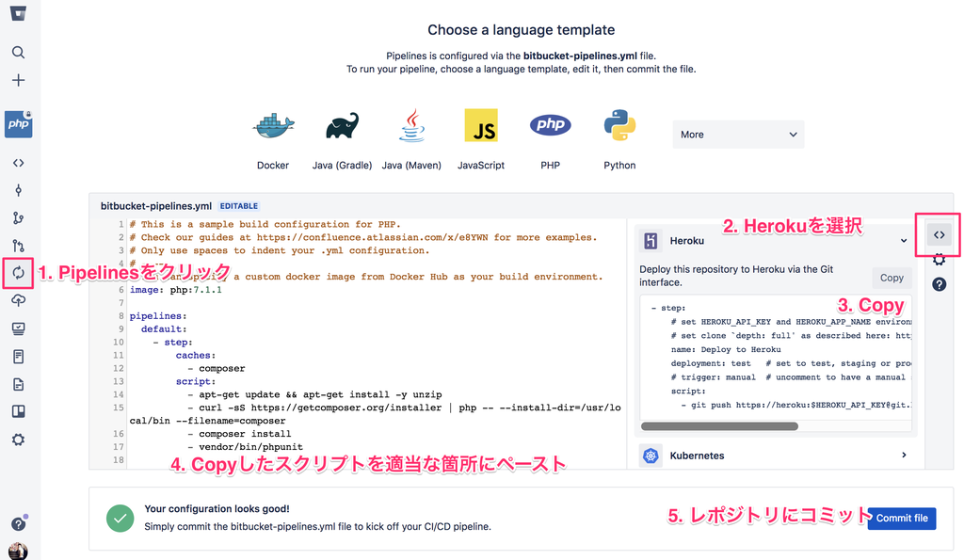Click inside the image: php:7.1.1 line
The width and height of the screenshot is (964, 560).
click(176, 290)
